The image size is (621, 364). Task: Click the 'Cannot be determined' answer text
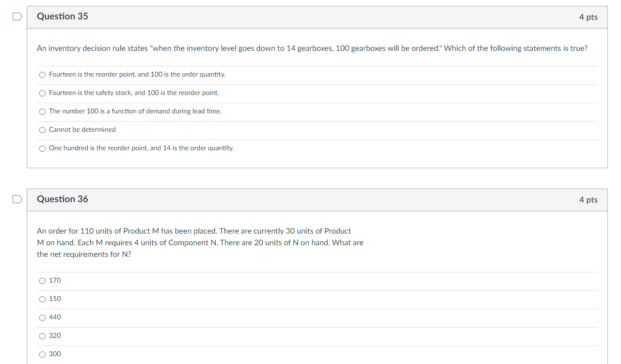(x=82, y=129)
